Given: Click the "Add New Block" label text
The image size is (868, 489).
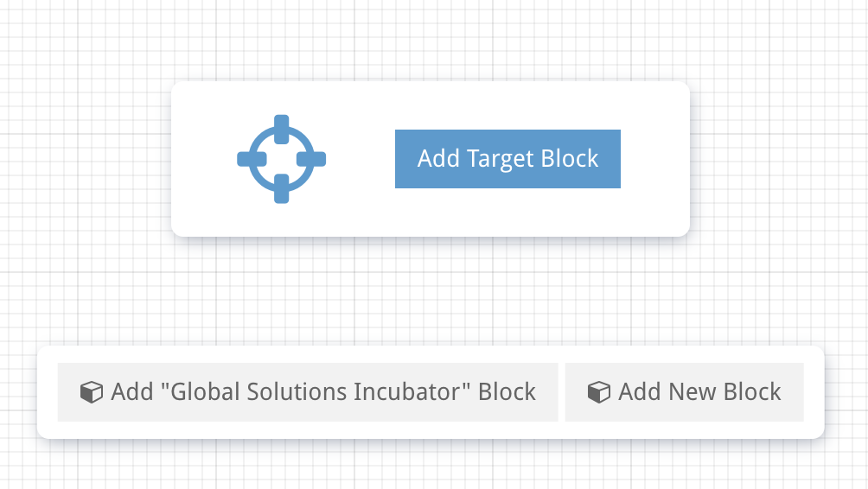Looking at the screenshot, I should tap(699, 391).
